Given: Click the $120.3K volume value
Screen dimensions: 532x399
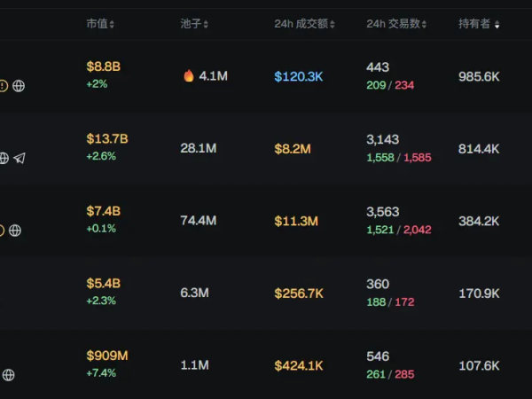Looking at the screenshot, I should coord(299,76).
